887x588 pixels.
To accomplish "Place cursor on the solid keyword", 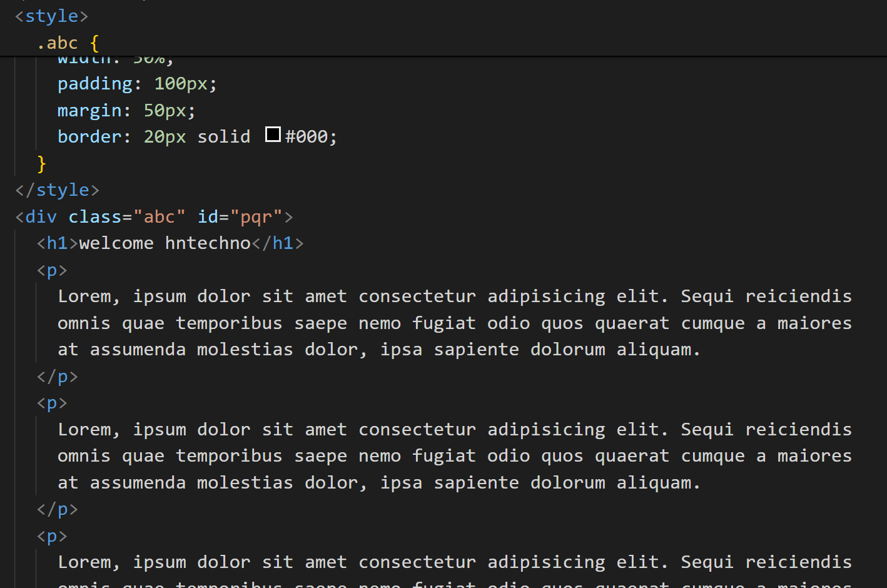I will (x=223, y=137).
